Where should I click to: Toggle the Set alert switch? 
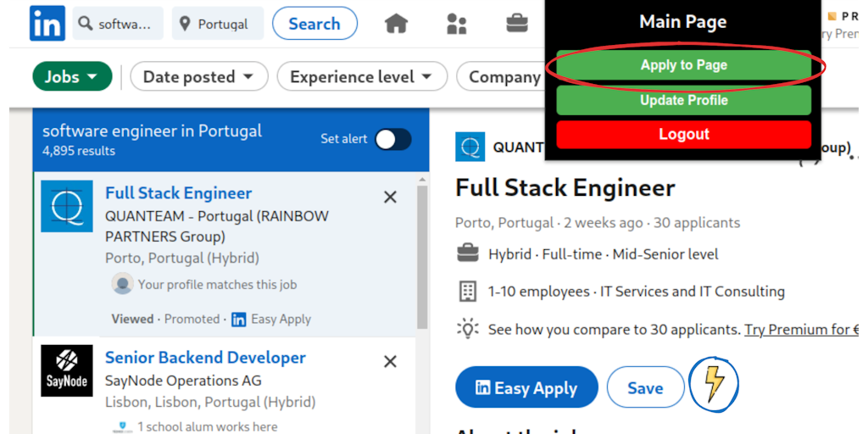pyautogui.click(x=393, y=139)
